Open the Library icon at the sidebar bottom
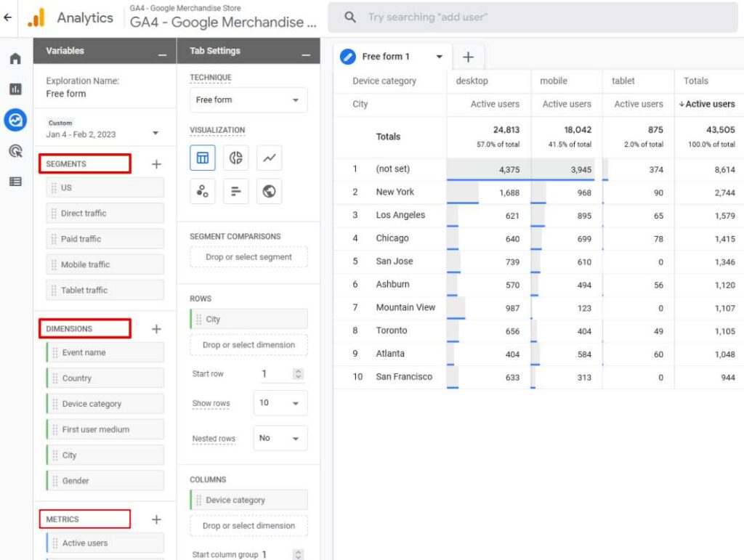 tap(15, 181)
